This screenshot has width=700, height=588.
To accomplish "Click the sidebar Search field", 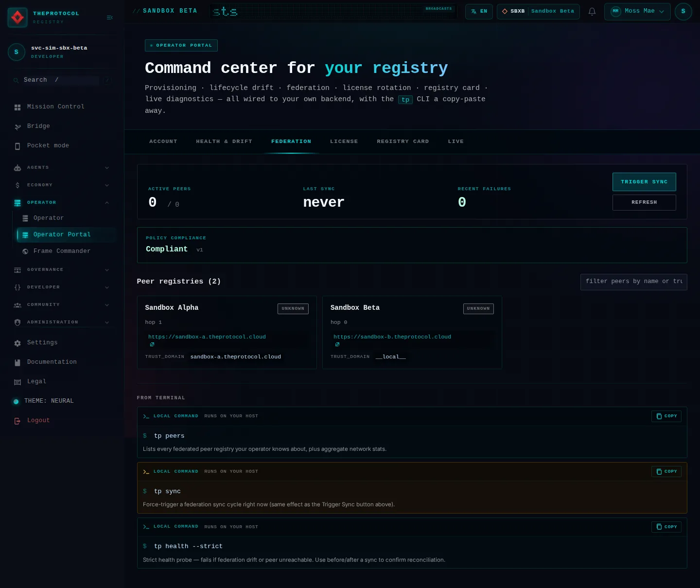I will (61, 80).
